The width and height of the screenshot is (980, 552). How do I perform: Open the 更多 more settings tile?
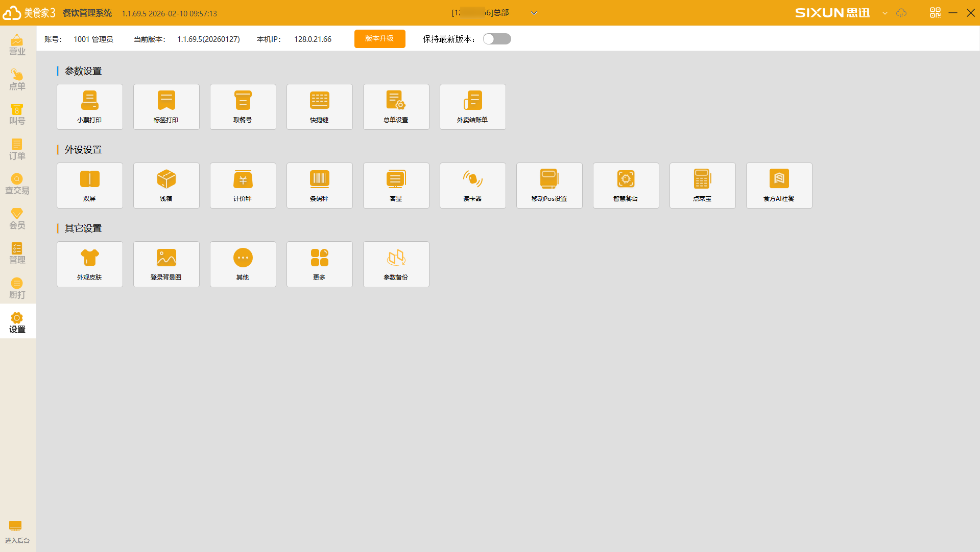(x=320, y=264)
